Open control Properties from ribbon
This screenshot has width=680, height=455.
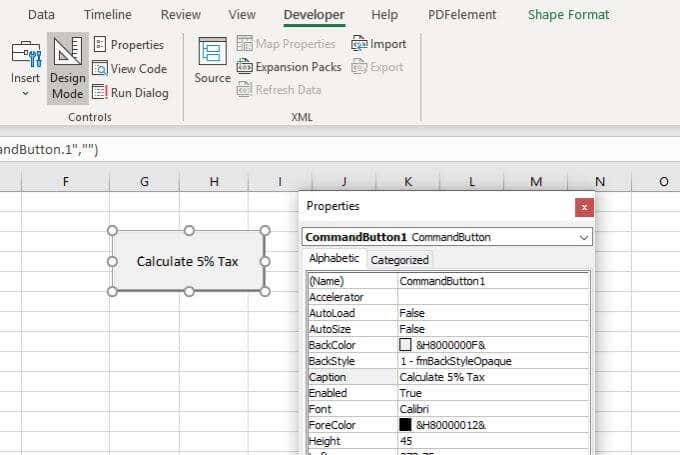click(x=128, y=45)
